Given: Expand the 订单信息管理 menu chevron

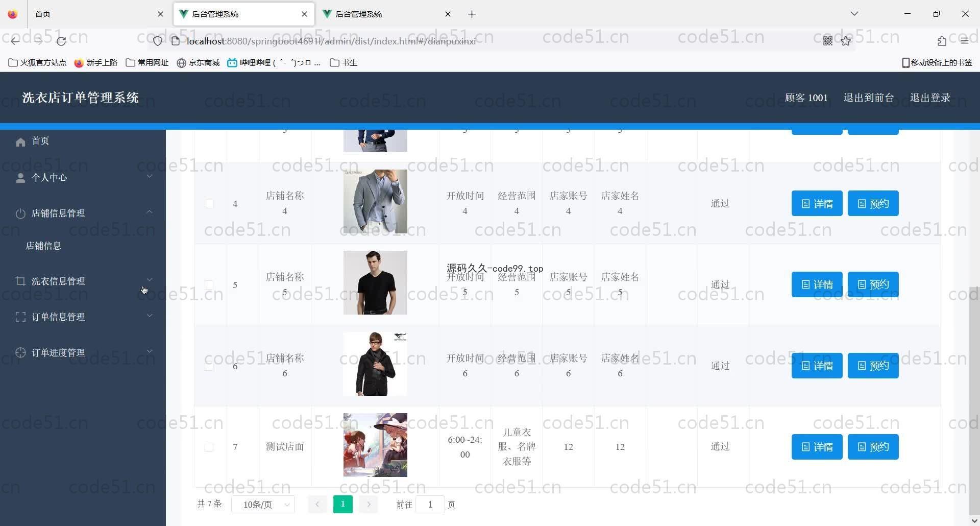Looking at the screenshot, I should click(x=150, y=315).
